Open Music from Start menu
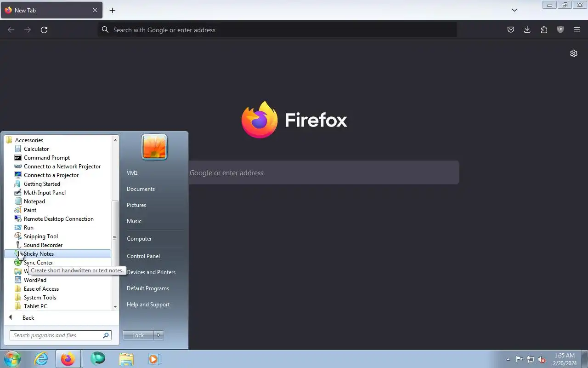The image size is (588, 368). point(134,221)
